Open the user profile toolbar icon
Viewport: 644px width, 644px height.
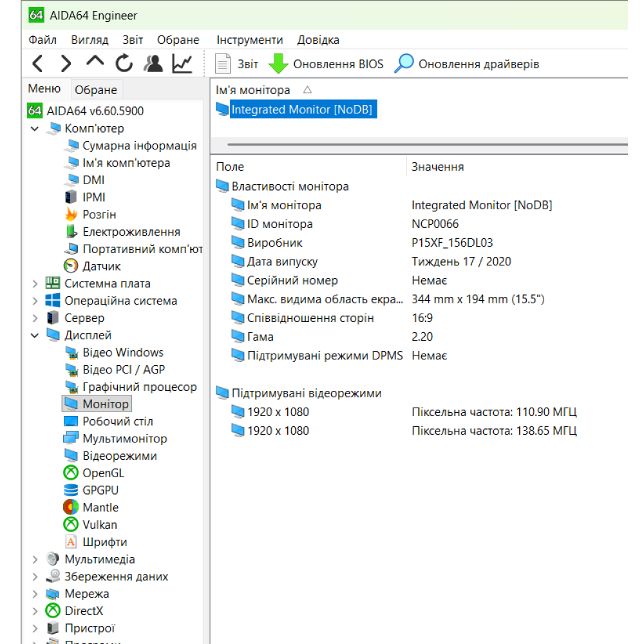tap(153, 64)
